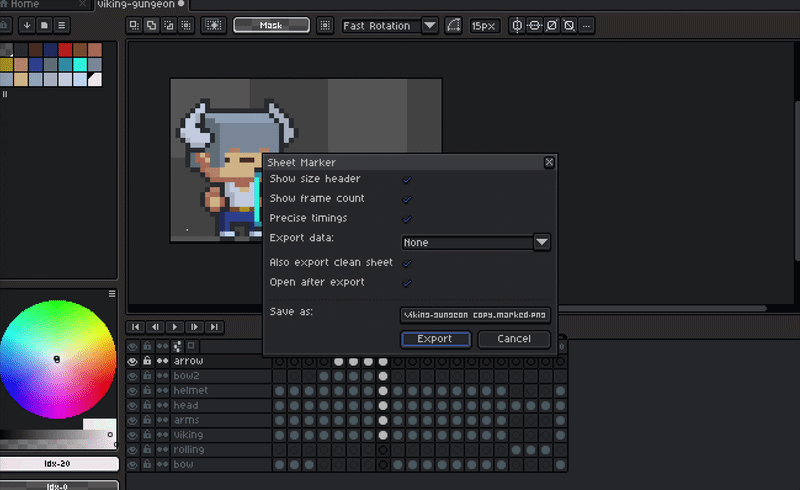
Task: Toggle Show size header checkbox
Action: [407, 180]
